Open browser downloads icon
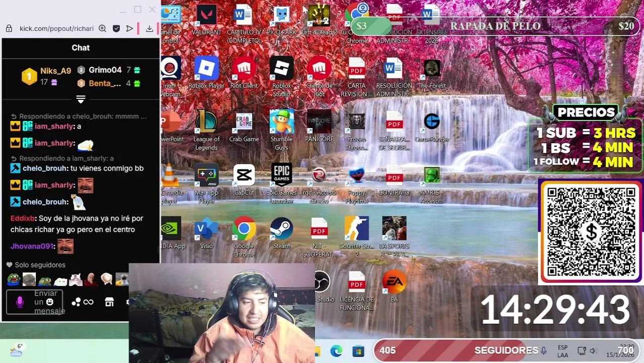644x363 pixels. 150,29
